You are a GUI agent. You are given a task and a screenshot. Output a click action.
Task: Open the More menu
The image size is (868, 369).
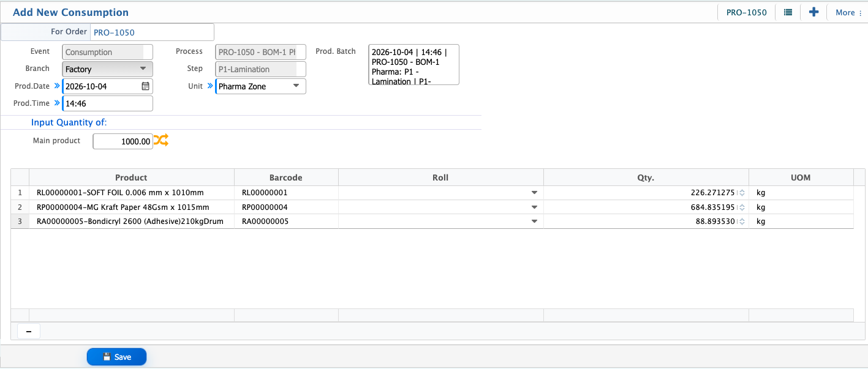click(x=848, y=12)
